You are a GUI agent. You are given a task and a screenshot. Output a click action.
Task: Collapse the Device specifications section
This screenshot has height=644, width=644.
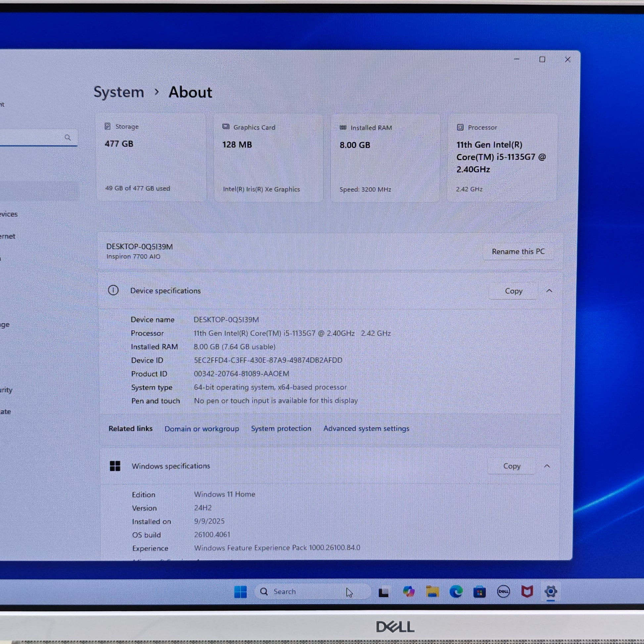click(549, 291)
